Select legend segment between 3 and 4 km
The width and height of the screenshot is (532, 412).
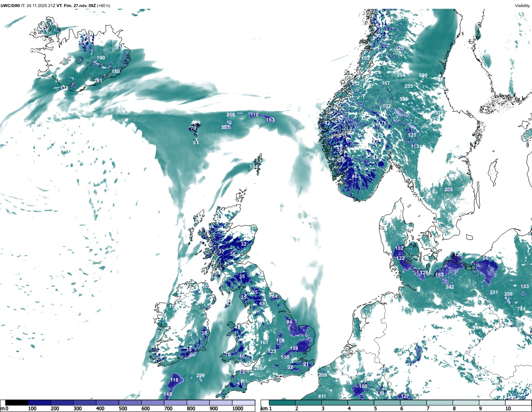click(x=335, y=402)
